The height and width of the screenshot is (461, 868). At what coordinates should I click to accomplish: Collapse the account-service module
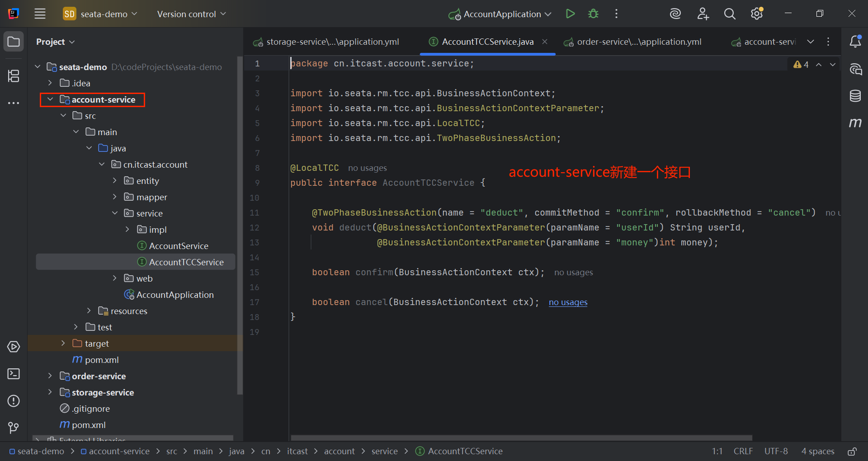(x=50, y=99)
